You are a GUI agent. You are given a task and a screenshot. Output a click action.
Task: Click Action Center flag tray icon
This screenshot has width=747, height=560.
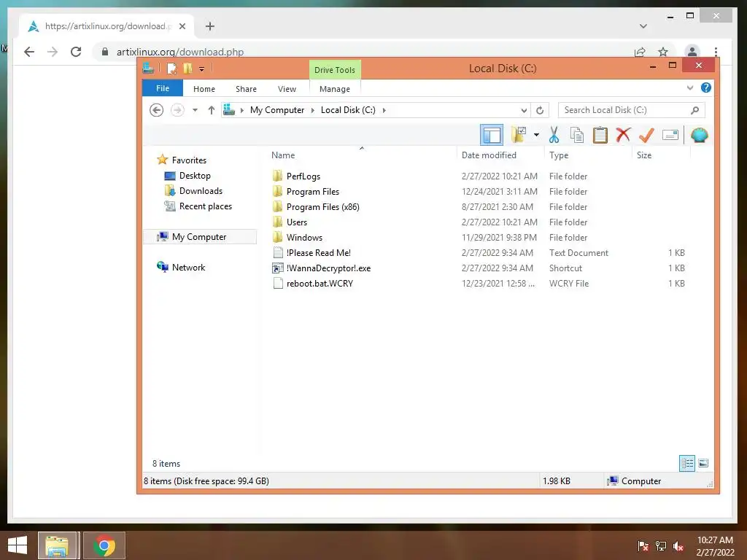[643, 546]
